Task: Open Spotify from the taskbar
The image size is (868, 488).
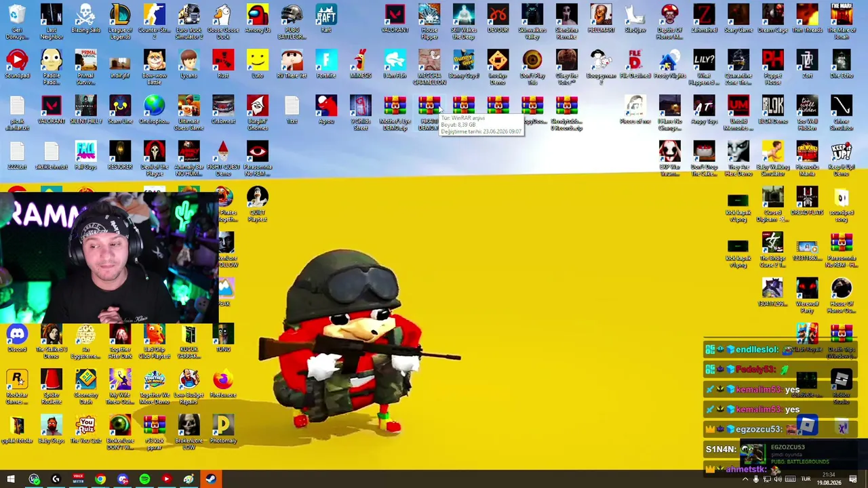Action: tap(144, 480)
